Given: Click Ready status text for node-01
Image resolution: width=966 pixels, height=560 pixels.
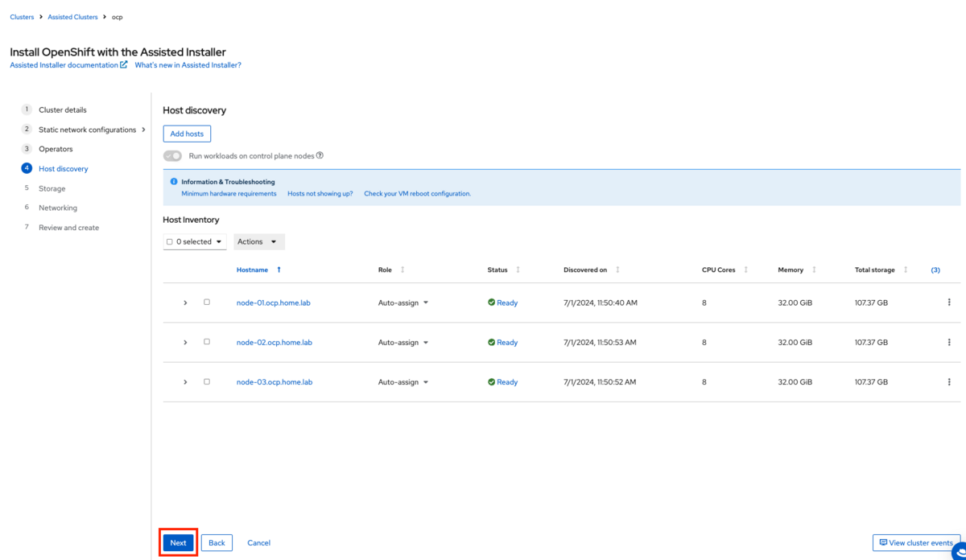Looking at the screenshot, I should click(x=507, y=303).
